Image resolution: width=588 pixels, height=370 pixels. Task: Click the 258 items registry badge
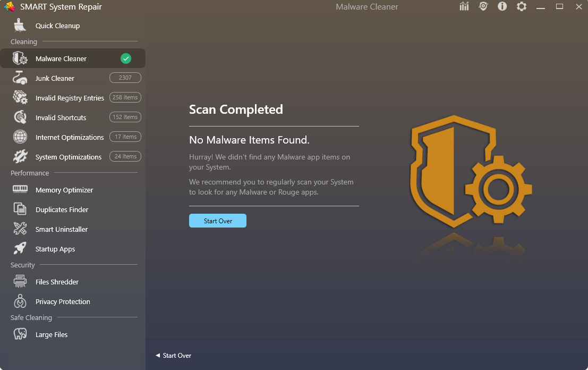tap(125, 97)
